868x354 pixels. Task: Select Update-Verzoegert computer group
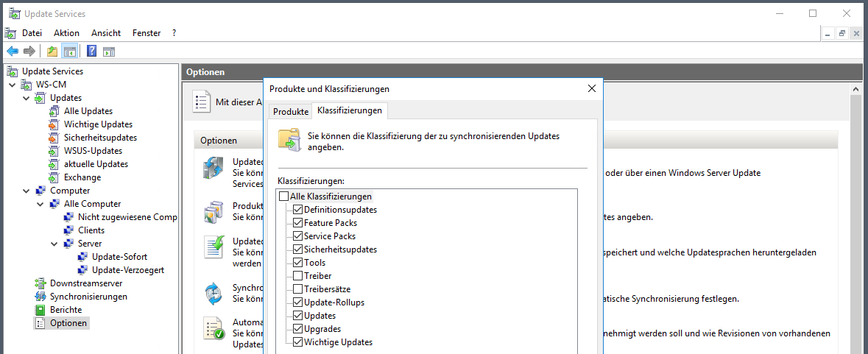coord(128,270)
